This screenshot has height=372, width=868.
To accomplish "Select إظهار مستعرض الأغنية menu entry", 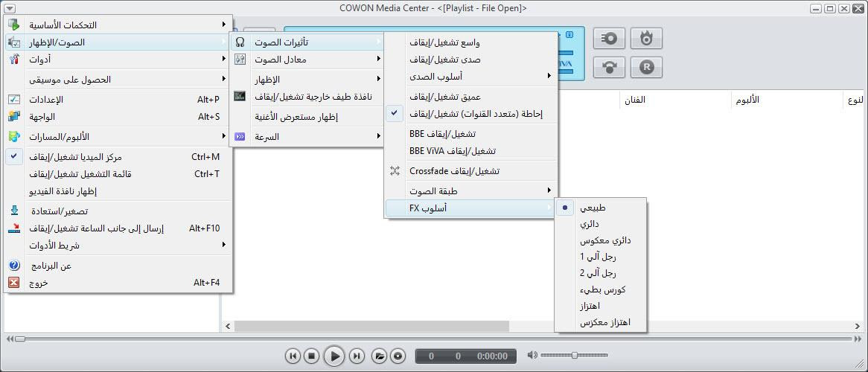I will (307, 116).
